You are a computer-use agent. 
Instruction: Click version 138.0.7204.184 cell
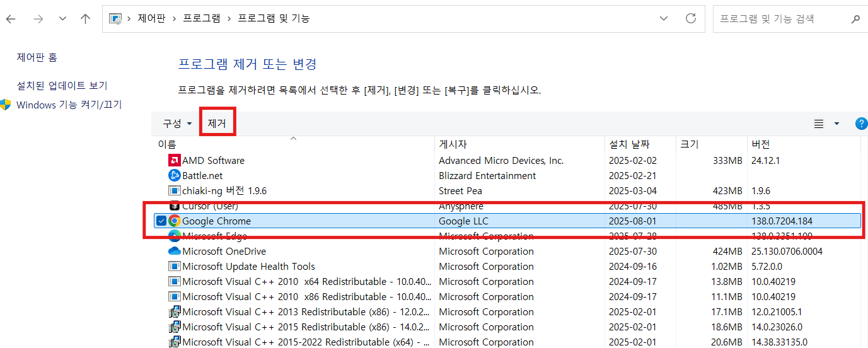click(x=782, y=221)
